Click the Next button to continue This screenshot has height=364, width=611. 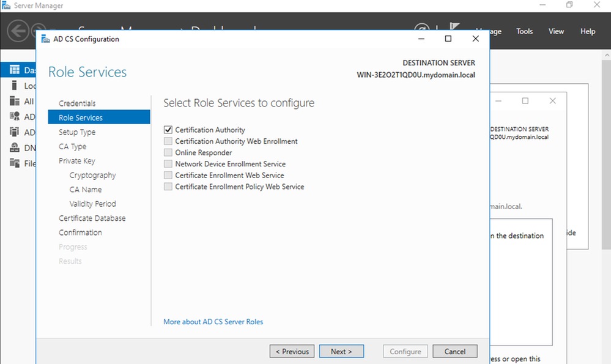click(x=341, y=351)
